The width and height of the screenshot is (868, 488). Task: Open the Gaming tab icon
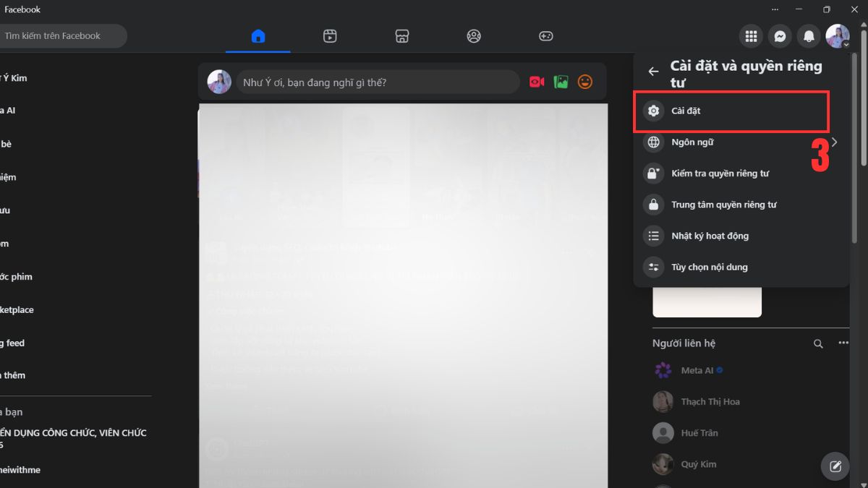coord(545,36)
